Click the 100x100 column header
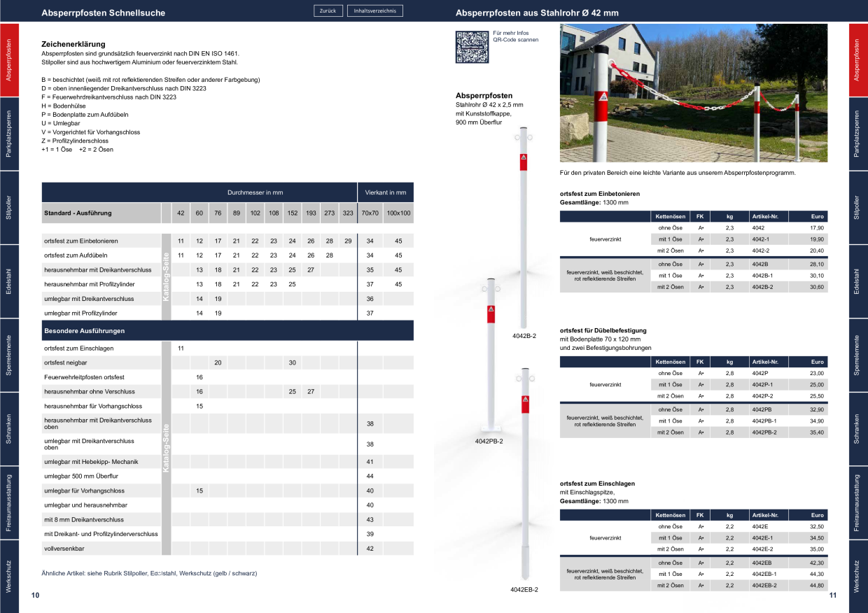The image size is (868, 613). [399, 213]
